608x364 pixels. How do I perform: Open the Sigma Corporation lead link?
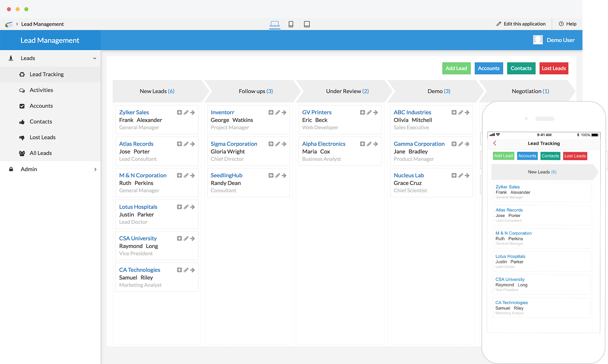pos(234,144)
